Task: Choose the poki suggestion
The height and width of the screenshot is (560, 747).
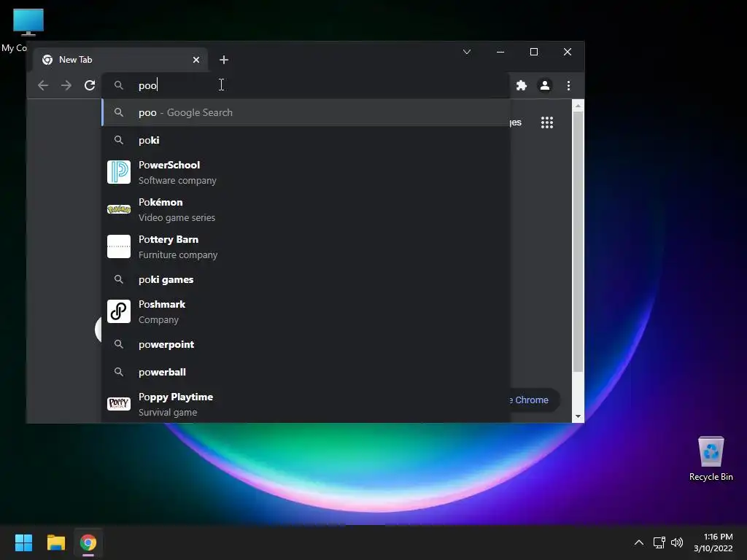Action: pos(306,140)
